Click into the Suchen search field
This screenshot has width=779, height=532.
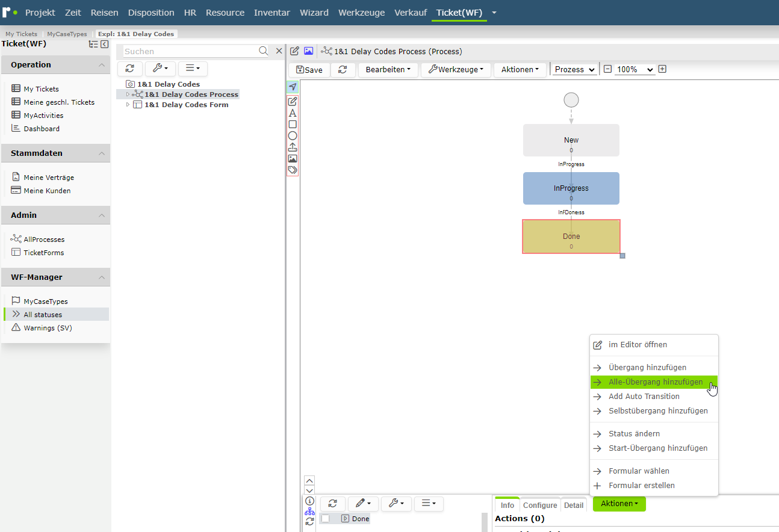point(190,51)
